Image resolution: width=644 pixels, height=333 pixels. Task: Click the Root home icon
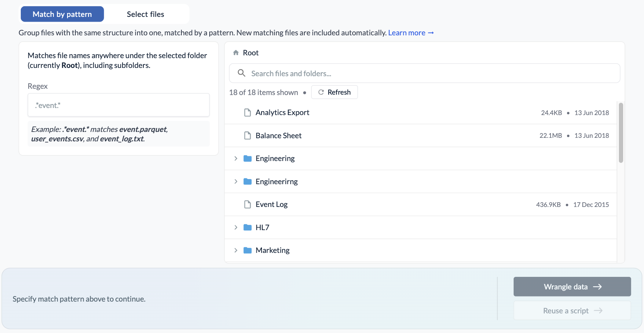[x=236, y=53]
